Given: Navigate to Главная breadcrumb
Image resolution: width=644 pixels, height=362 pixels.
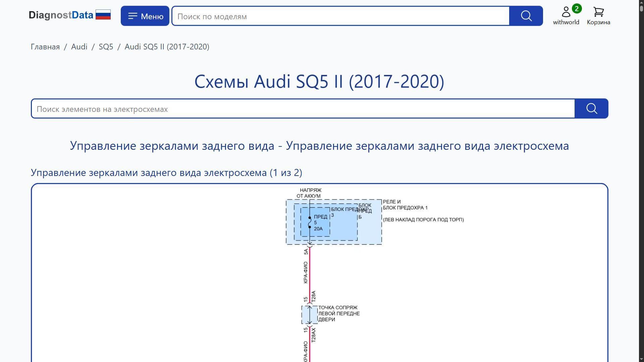Looking at the screenshot, I should point(45,47).
